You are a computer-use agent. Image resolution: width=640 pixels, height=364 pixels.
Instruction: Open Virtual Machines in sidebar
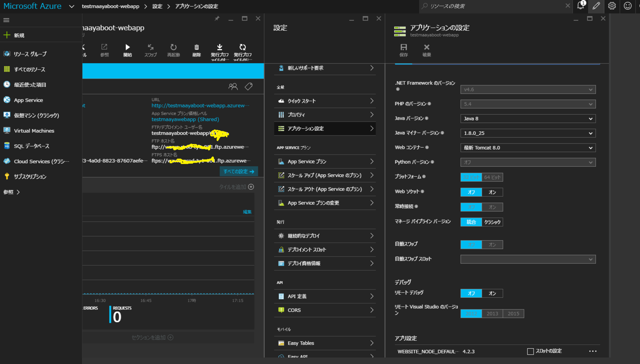point(40,131)
